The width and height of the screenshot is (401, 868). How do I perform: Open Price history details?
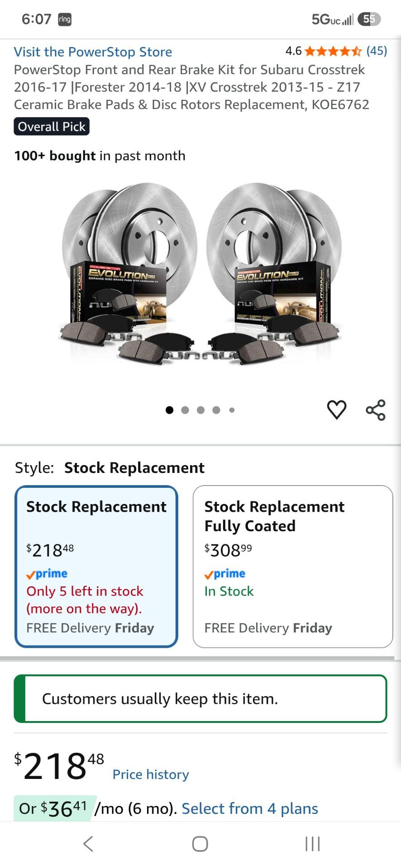tap(151, 774)
